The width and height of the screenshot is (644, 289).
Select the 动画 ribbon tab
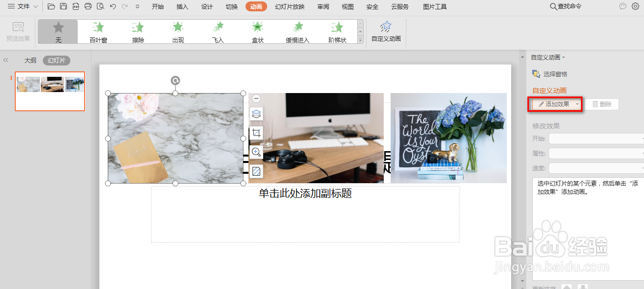256,6
